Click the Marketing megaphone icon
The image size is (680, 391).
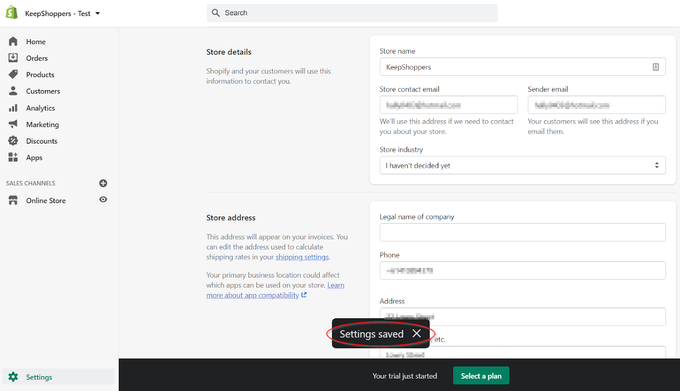[x=13, y=124]
